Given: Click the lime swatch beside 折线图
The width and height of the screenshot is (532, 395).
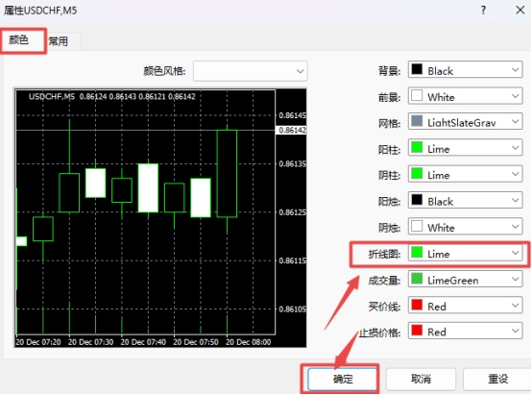Looking at the screenshot, I should 417,253.
